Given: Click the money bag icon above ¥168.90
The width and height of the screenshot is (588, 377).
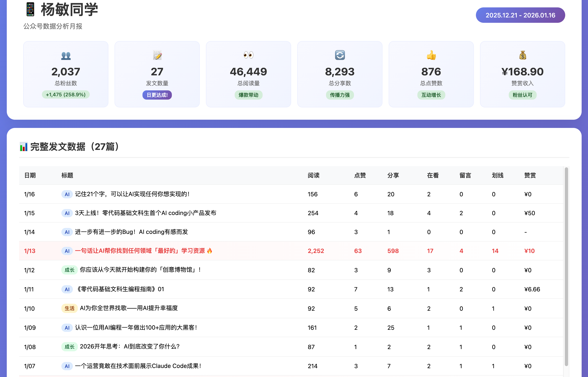Looking at the screenshot, I should [523, 55].
